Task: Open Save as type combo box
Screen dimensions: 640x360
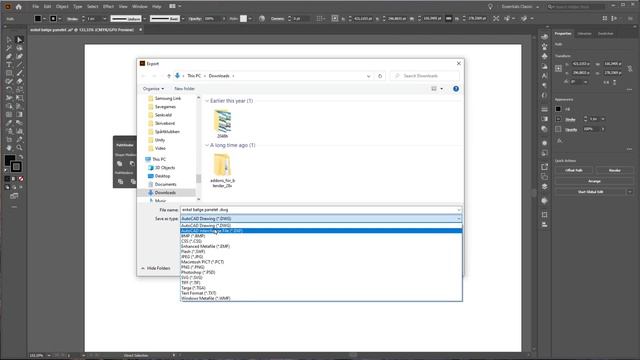Action: click(x=321, y=219)
